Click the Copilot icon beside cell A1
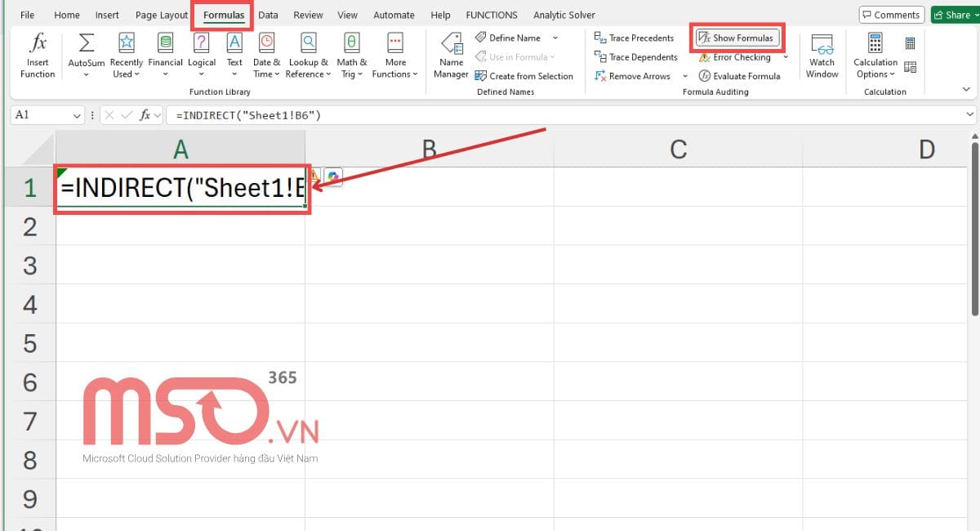Image resolution: width=980 pixels, height=531 pixels. (332, 177)
